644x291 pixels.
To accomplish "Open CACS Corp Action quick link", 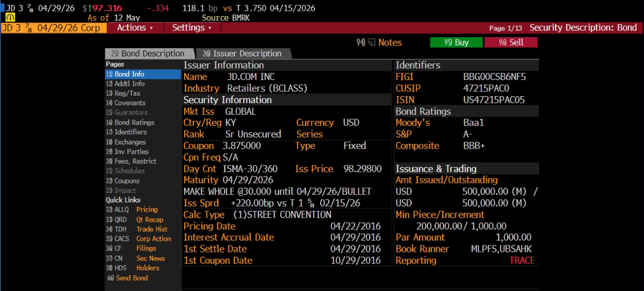I will coord(139,239).
